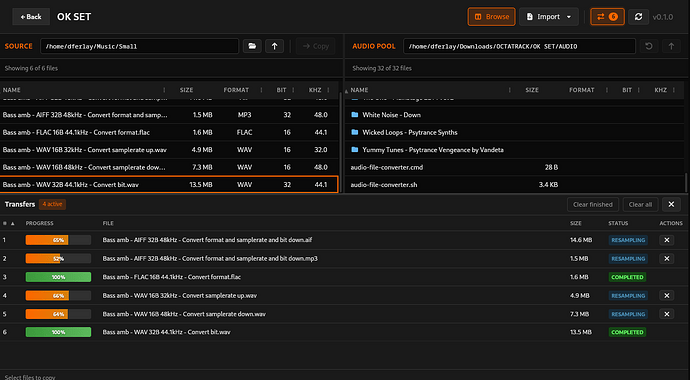The image size is (690, 380).
Task: Click the 52% progress bar of transfer 2
Action: point(58,259)
